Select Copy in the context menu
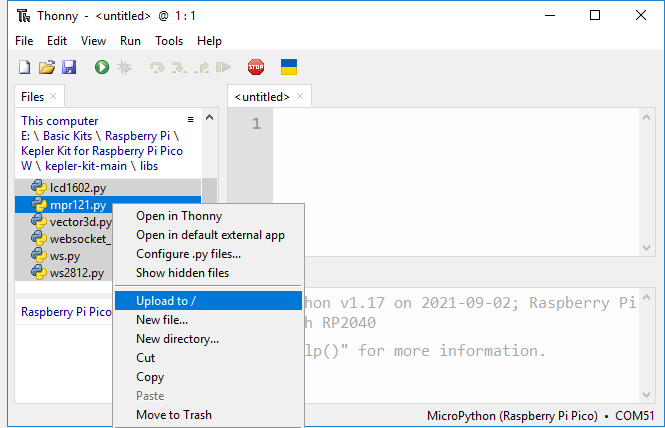Viewport: 665px width, 428px height. pos(208,377)
